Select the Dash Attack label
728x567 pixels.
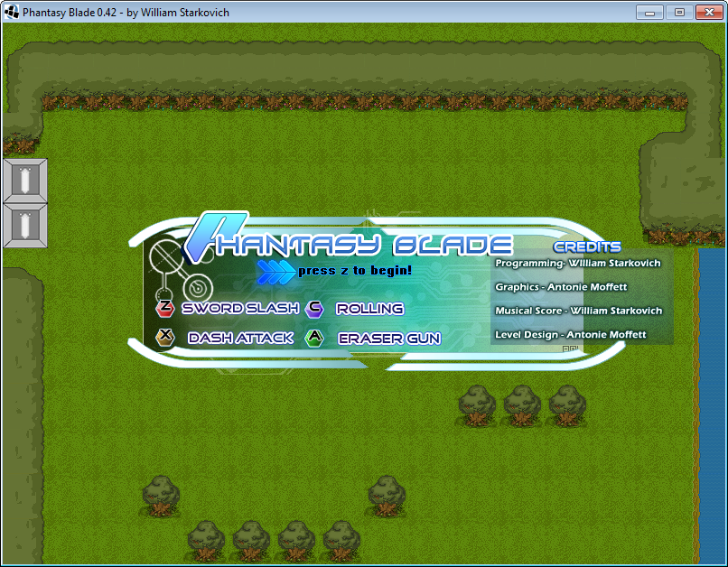[240, 338]
